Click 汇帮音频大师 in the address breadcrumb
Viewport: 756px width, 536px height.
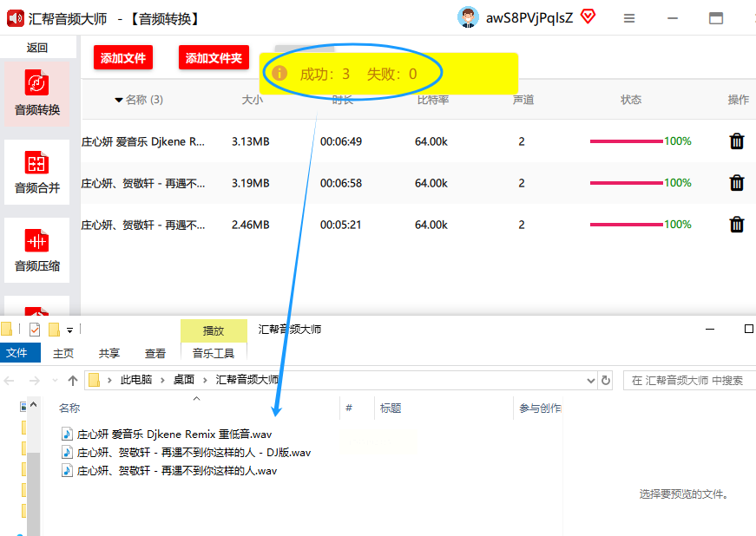(x=247, y=380)
